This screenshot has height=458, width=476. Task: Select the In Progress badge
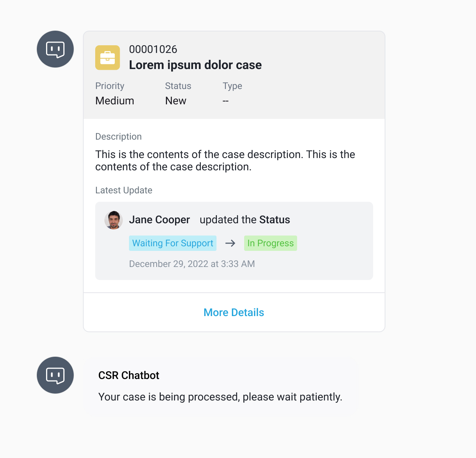point(270,243)
